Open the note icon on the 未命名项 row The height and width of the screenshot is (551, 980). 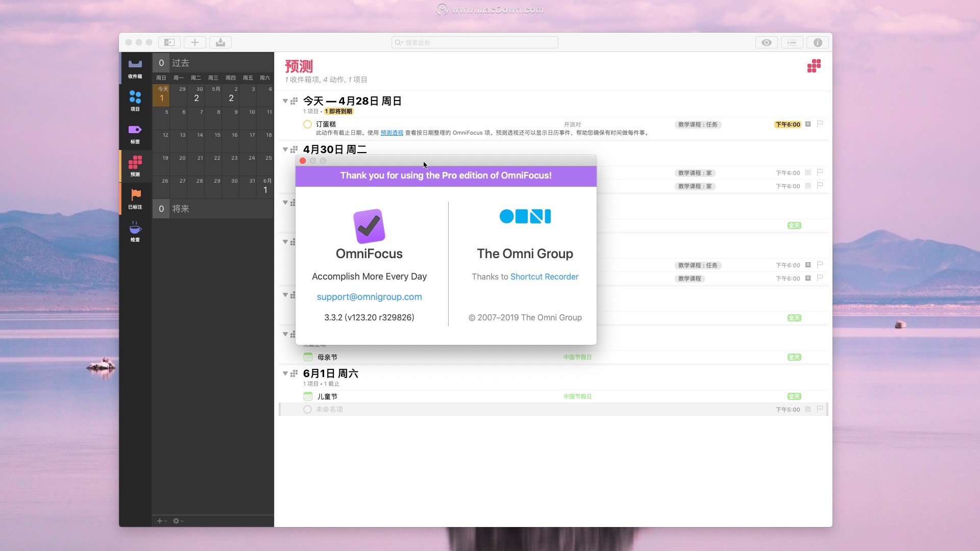[808, 409]
